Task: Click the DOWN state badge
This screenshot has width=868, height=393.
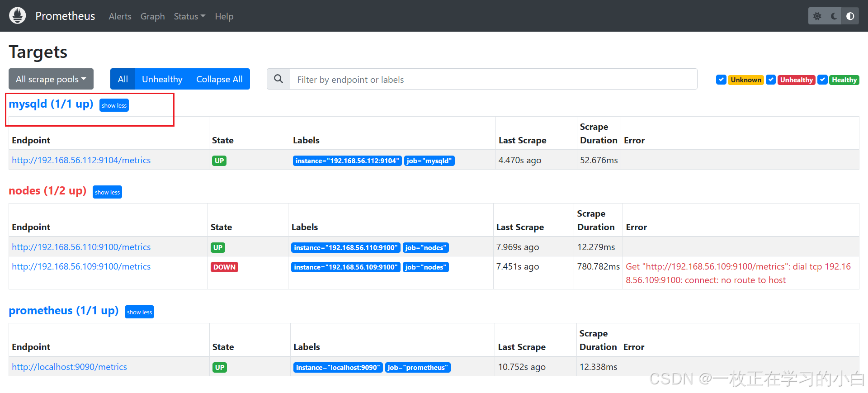Action: (x=224, y=267)
